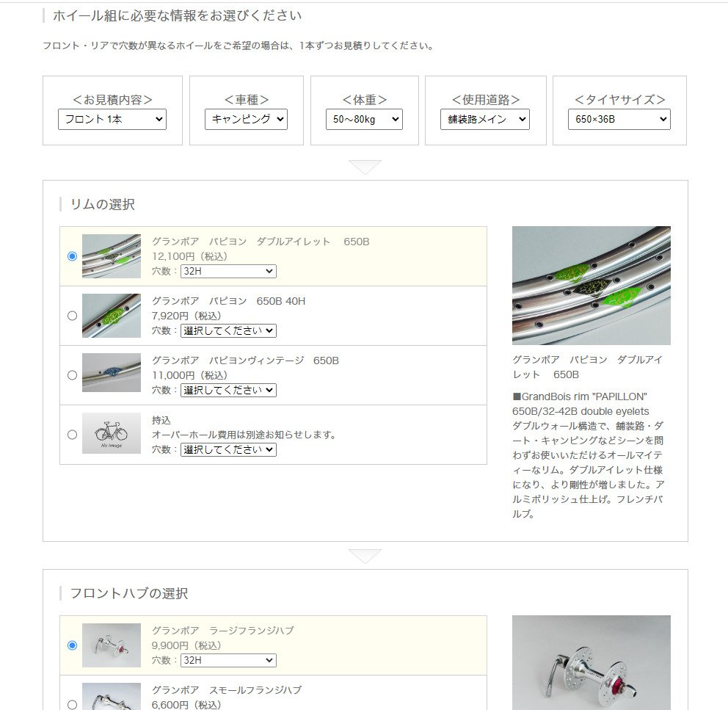Click the large rim preview photo
This screenshot has height=710, width=728.
[591, 286]
